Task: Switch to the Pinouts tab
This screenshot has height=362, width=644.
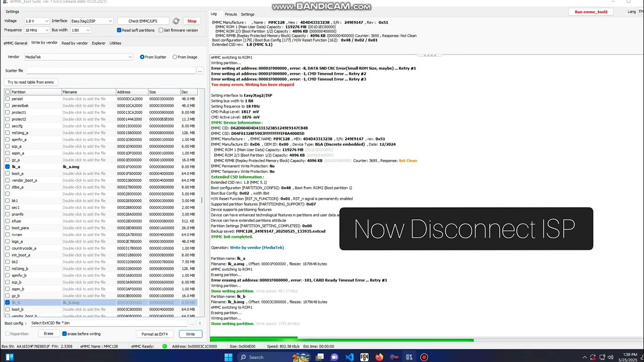Action: [231, 14]
